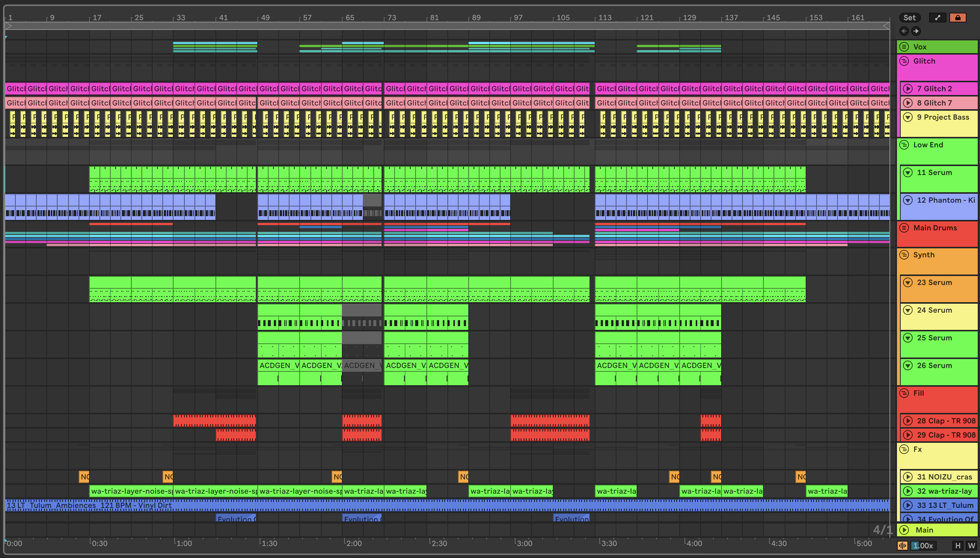Click the unfold arrow on 32 wa-triaz-lay

pyautogui.click(x=908, y=491)
